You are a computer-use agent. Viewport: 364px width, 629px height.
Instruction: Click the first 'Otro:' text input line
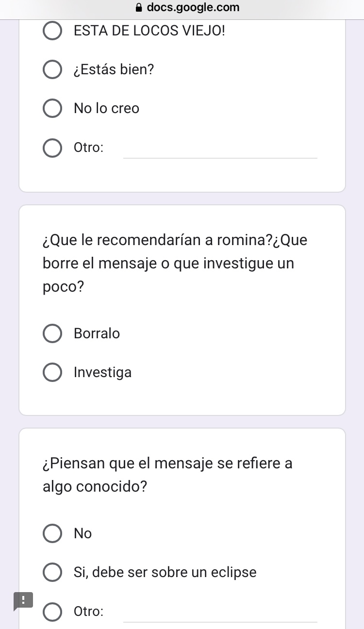click(220, 149)
